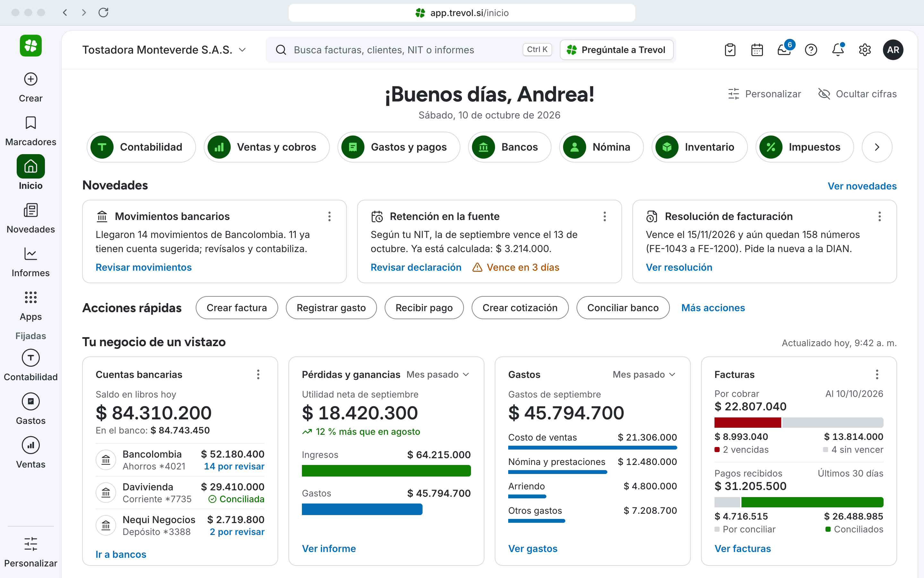Change Pérdidas y ganancias period Mes pasado

(x=438, y=375)
